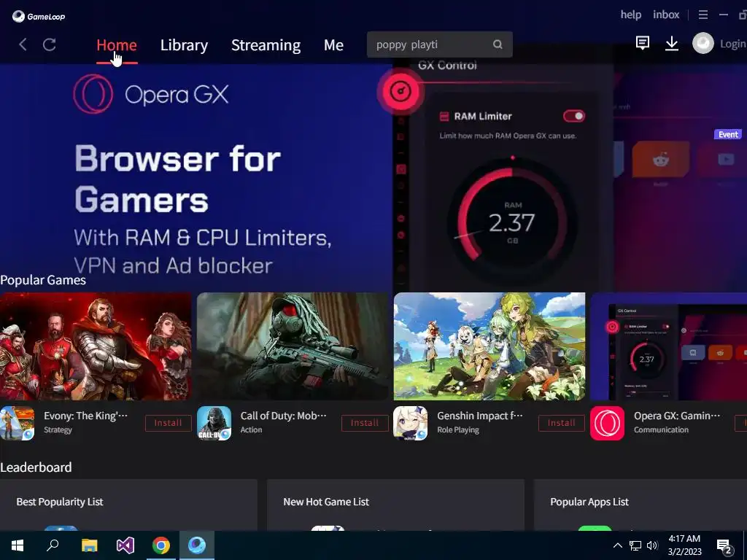Switch to the Home tab
This screenshot has width=747, height=560.
(117, 44)
